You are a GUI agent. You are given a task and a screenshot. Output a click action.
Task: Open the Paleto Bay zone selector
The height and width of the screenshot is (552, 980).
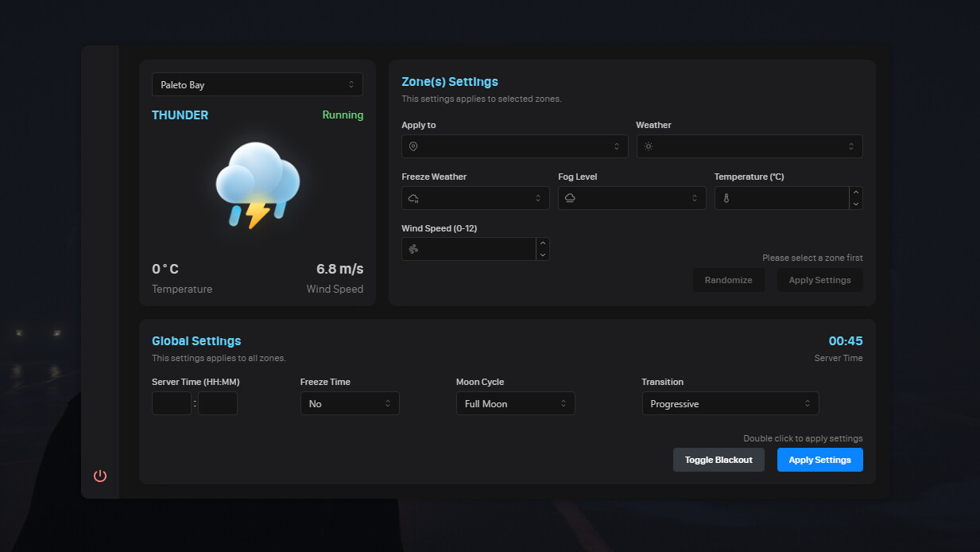258,84
